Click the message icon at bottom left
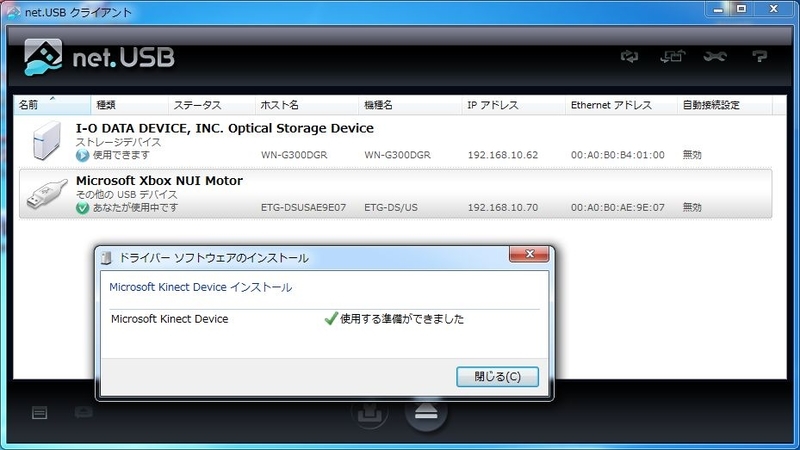 click(x=83, y=412)
